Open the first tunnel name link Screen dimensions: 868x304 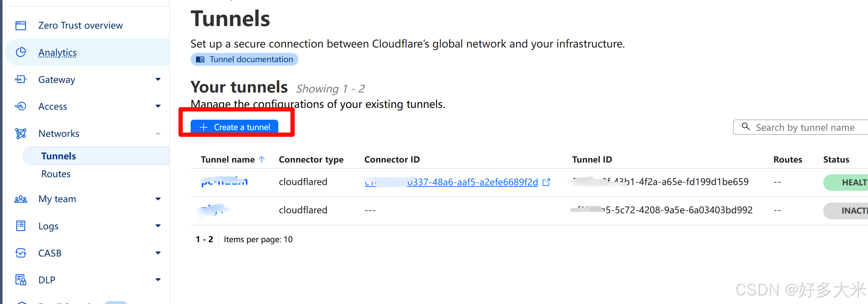(224, 181)
